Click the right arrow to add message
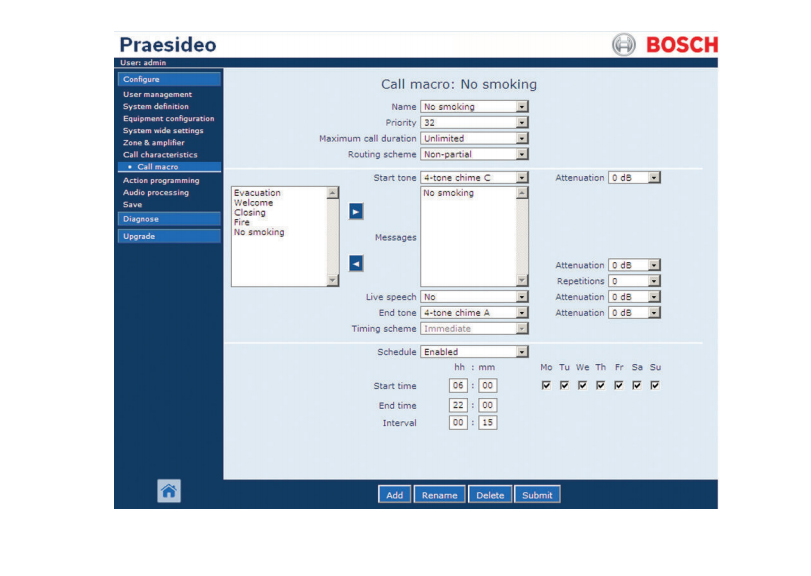Image resolution: width=811 pixels, height=576 pixels. (356, 212)
